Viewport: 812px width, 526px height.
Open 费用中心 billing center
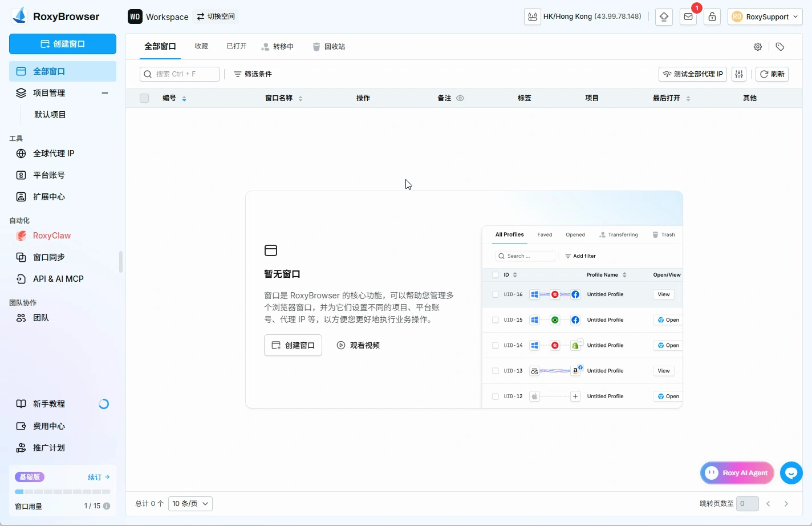63,426
